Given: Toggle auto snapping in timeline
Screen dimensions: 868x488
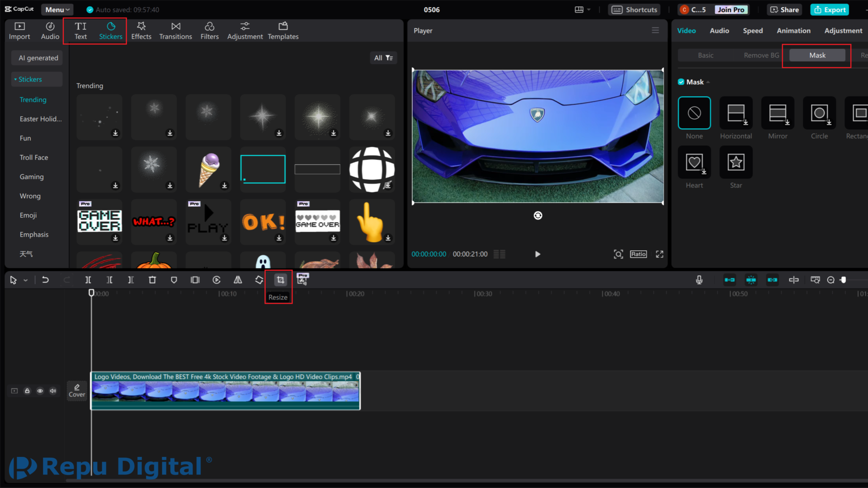Looking at the screenshot, I should tap(751, 280).
